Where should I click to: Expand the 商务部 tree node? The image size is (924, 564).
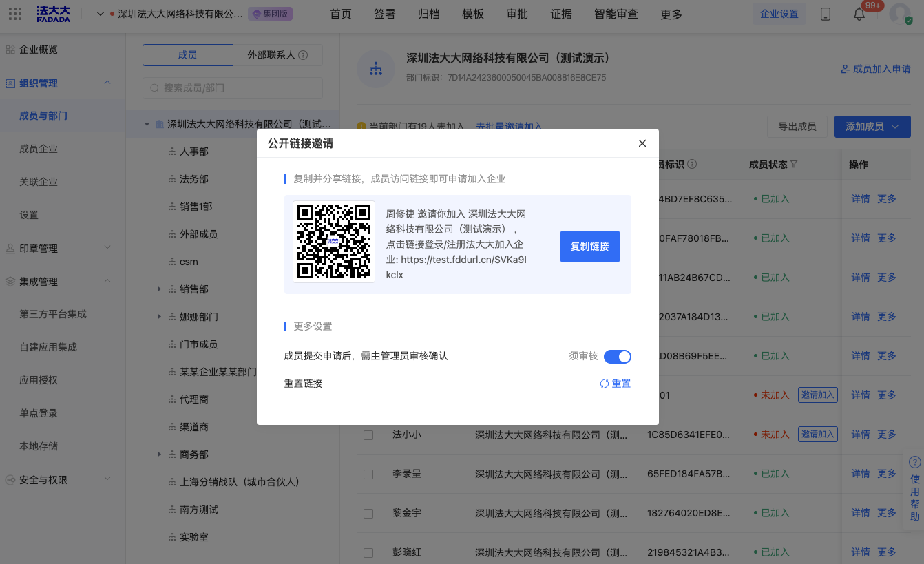pyautogui.click(x=159, y=455)
